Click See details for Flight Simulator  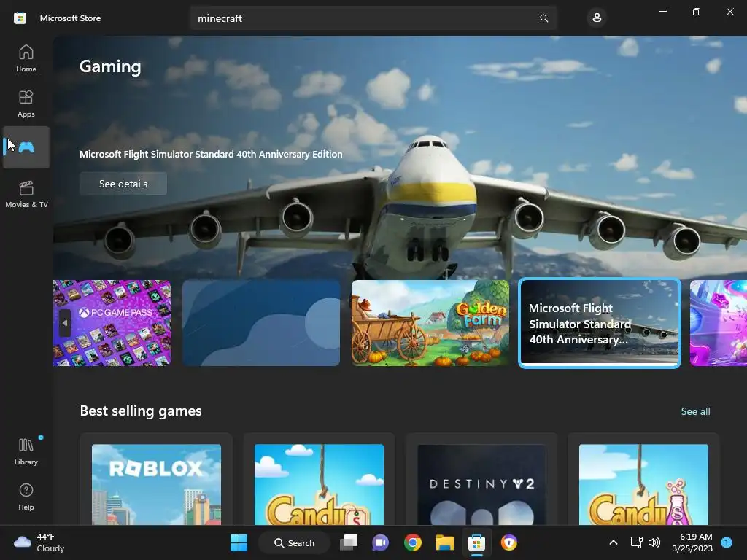click(123, 184)
